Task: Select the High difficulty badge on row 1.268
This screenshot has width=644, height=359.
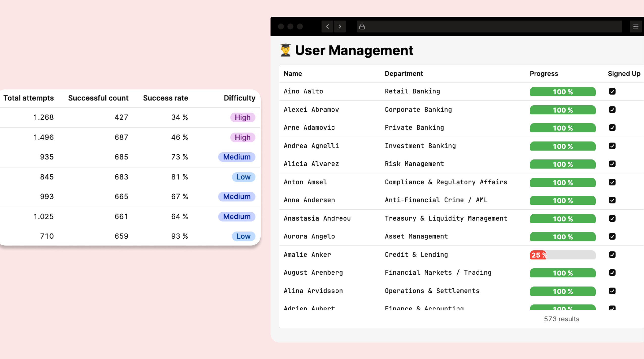Action: point(242,117)
